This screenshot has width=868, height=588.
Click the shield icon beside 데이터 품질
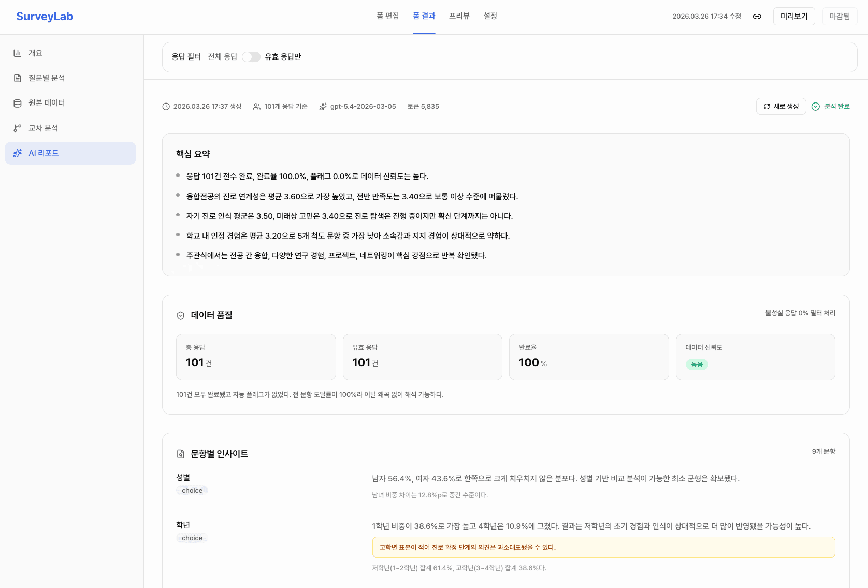180,315
